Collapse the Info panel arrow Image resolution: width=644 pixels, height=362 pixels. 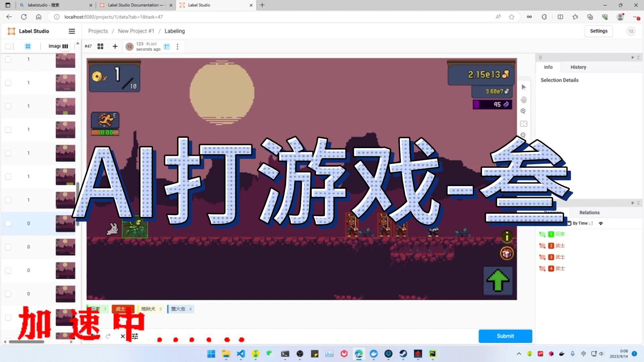click(x=633, y=58)
